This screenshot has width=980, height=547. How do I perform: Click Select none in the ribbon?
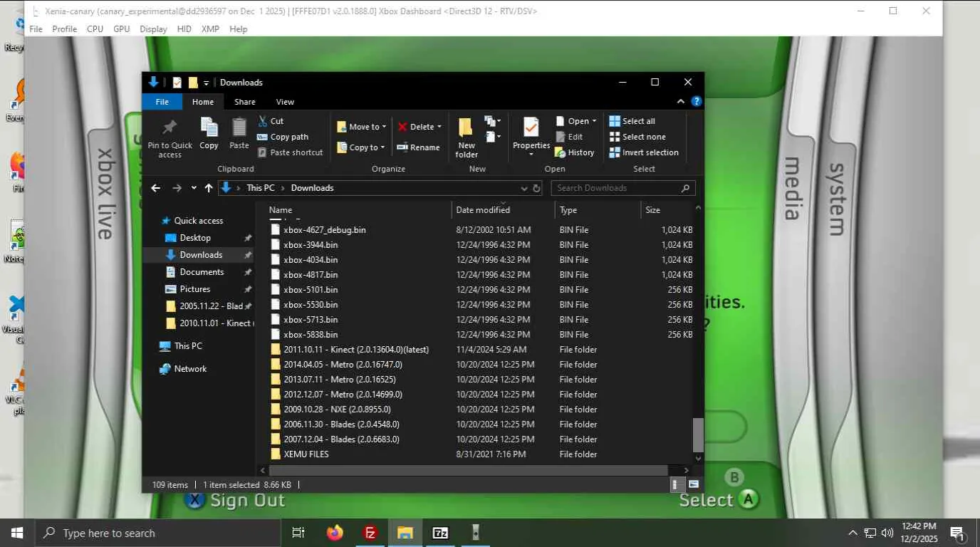[637, 137]
